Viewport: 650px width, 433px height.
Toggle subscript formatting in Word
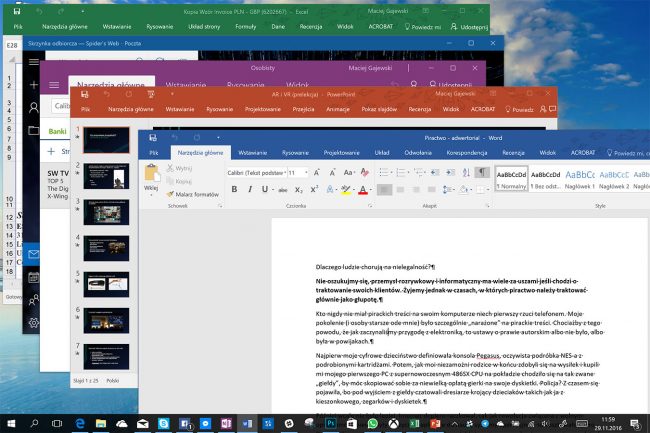pos(298,190)
